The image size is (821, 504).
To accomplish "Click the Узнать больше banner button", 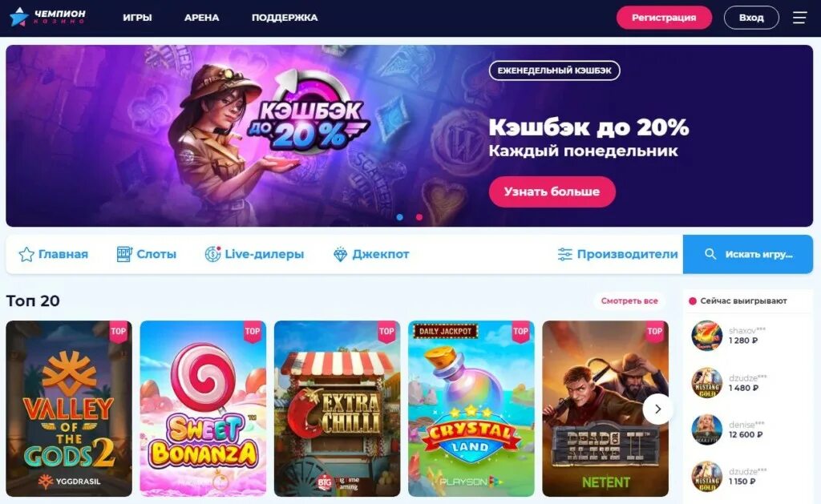I will pos(552,192).
